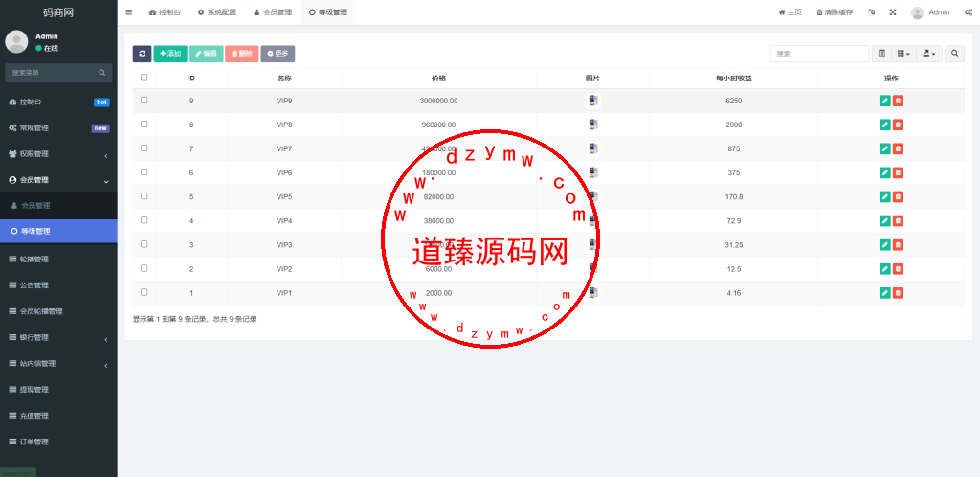Image resolution: width=980 pixels, height=477 pixels.
Task: Open 会员轮播管理 in the sidebar
Action: pyautogui.click(x=58, y=311)
